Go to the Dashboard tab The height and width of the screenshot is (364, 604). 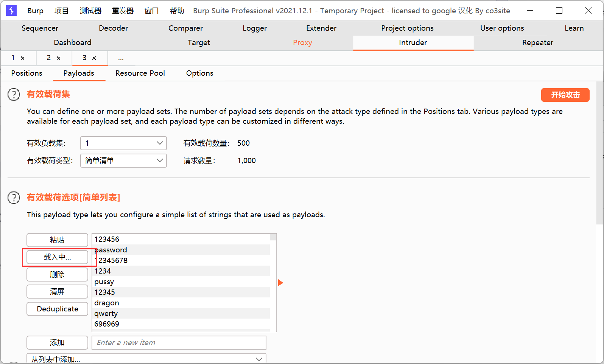[73, 42]
